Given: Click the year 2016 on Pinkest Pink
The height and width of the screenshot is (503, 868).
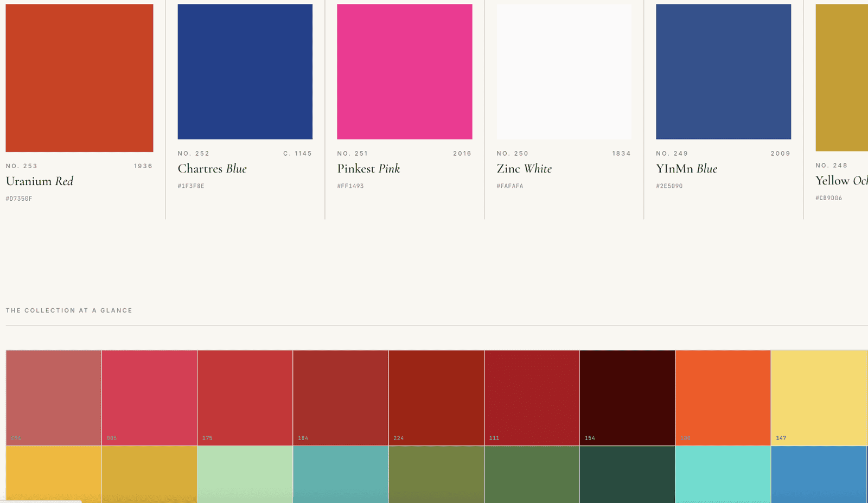Looking at the screenshot, I should pos(462,154).
